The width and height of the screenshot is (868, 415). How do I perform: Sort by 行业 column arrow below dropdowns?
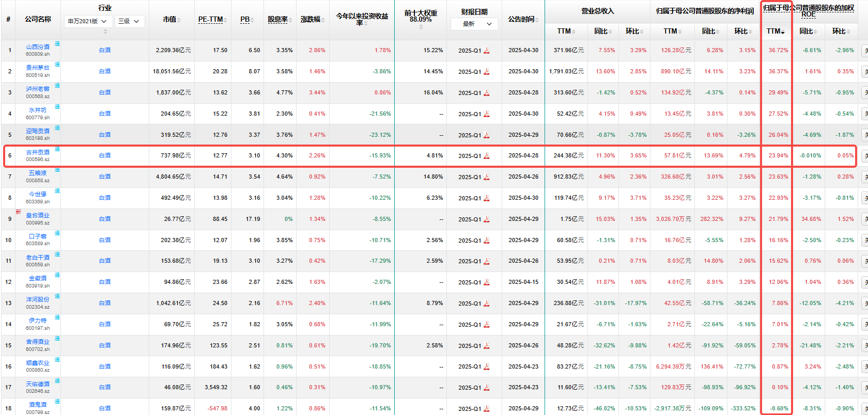[x=105, y=32]
